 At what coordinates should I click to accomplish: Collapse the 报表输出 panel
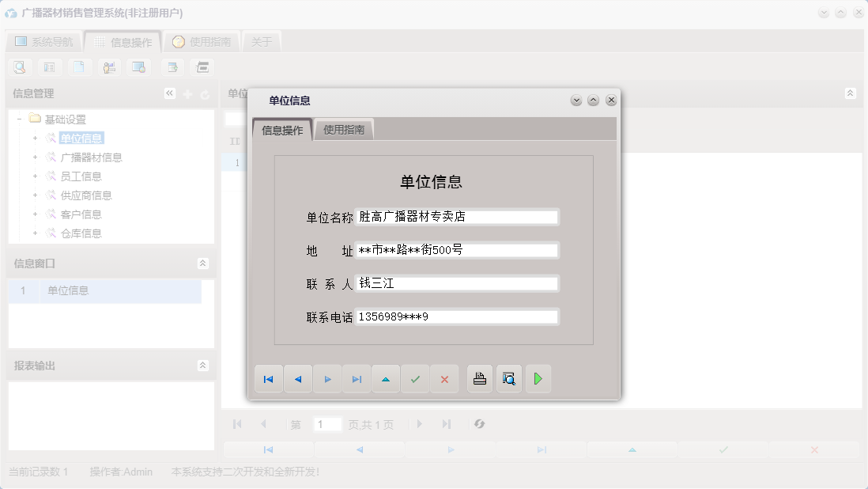pos(202,366)
